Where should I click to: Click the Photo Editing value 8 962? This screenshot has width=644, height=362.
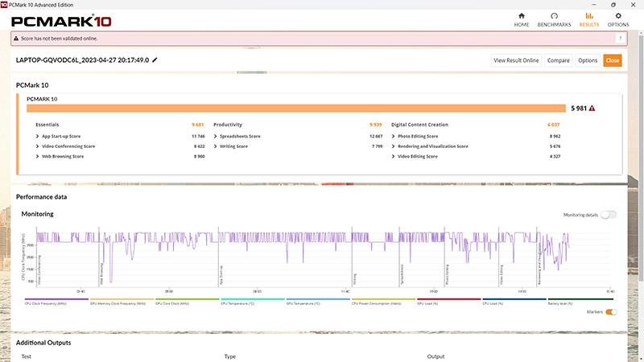(555, 136)
